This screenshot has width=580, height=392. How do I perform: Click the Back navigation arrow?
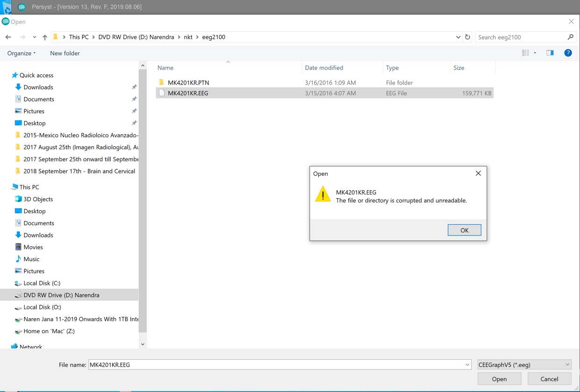click(x=8, y=37)
